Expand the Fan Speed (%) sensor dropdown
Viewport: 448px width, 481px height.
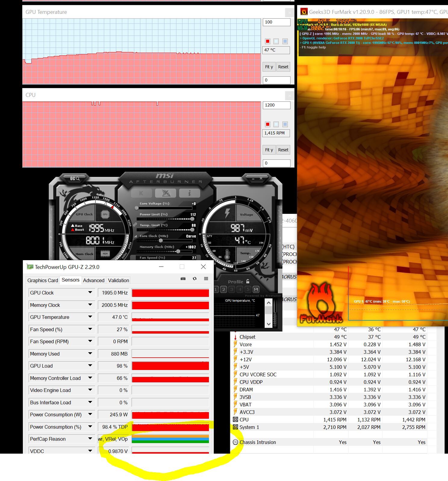click(x=90, y=329)
